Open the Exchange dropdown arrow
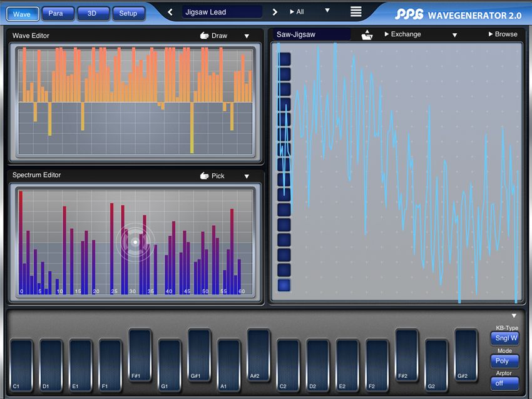This screenshot has height=399, width=532. click(x=454, y=35)
